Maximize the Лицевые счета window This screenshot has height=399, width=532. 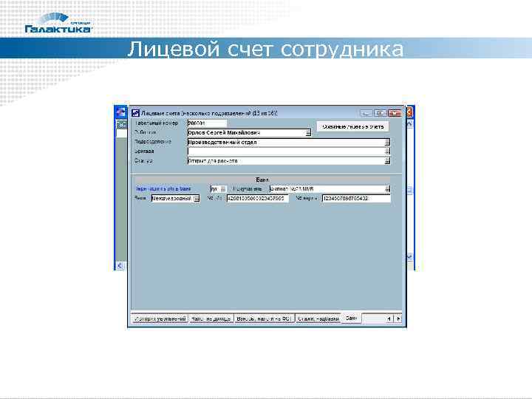(x=381, y=112)
